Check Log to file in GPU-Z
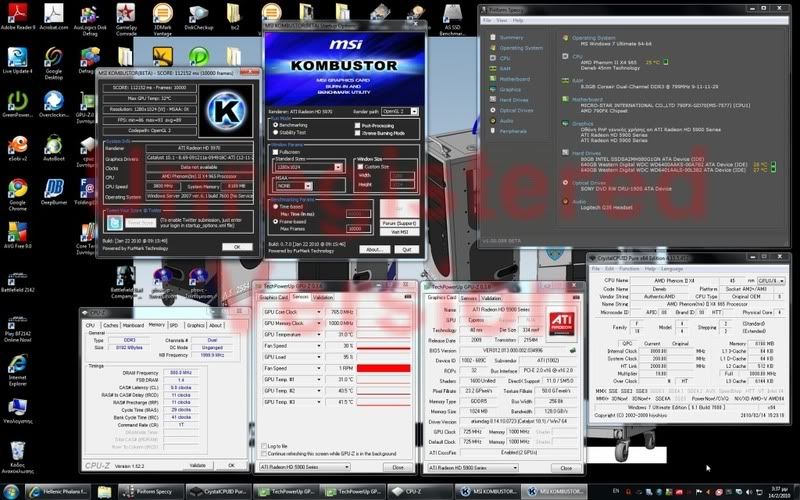800x500 pixels. coord(264,446)
